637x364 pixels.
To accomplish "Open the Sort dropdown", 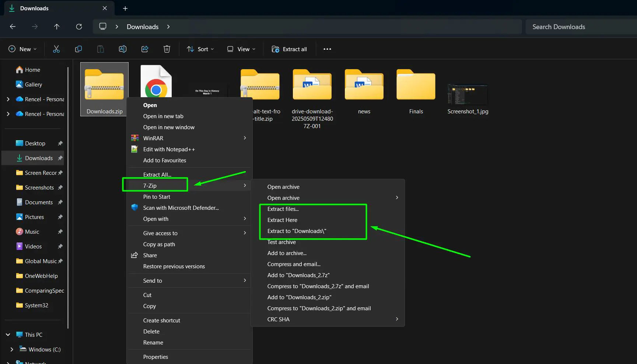I will coord(200,49).
